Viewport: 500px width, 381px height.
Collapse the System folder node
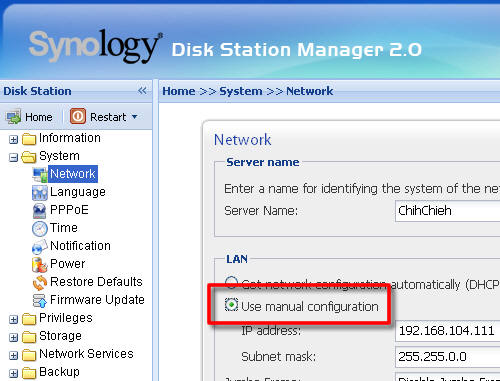(13, 157)
